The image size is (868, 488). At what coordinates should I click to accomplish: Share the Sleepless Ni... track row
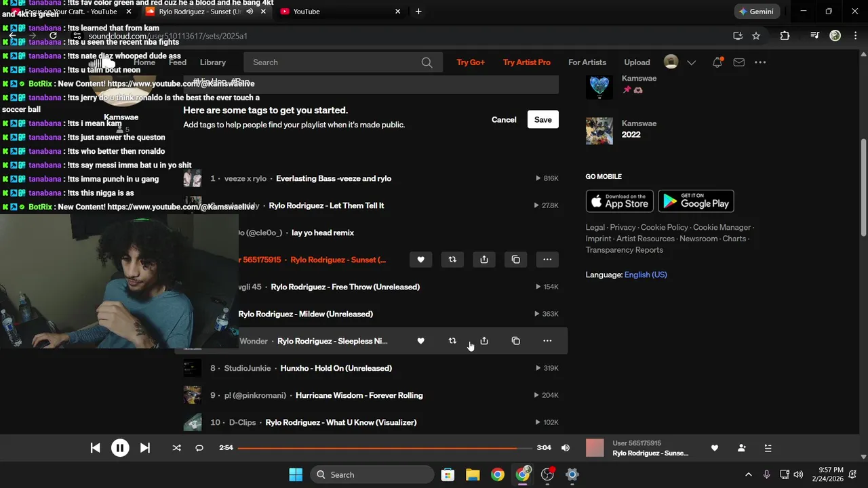(x=484, y=341)
